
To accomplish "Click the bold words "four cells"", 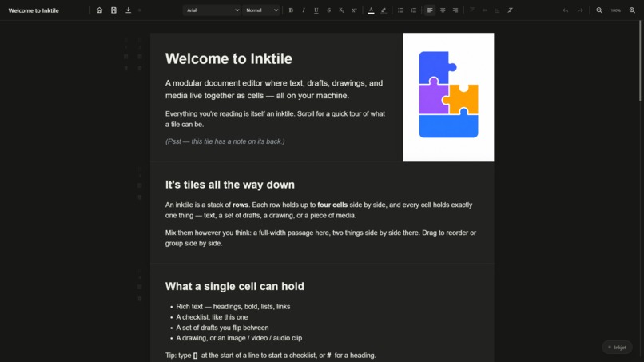I will pos(332,205).
